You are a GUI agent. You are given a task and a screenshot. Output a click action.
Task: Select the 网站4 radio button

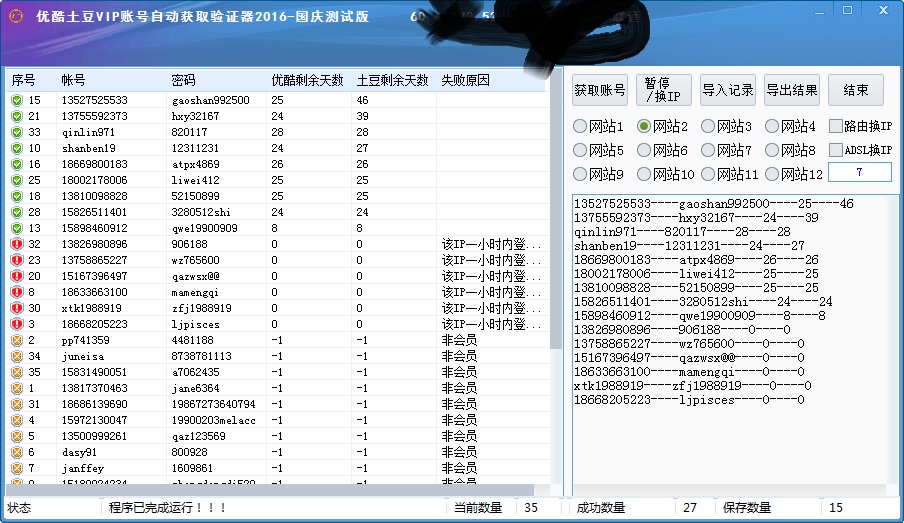[x=772, y=126]
